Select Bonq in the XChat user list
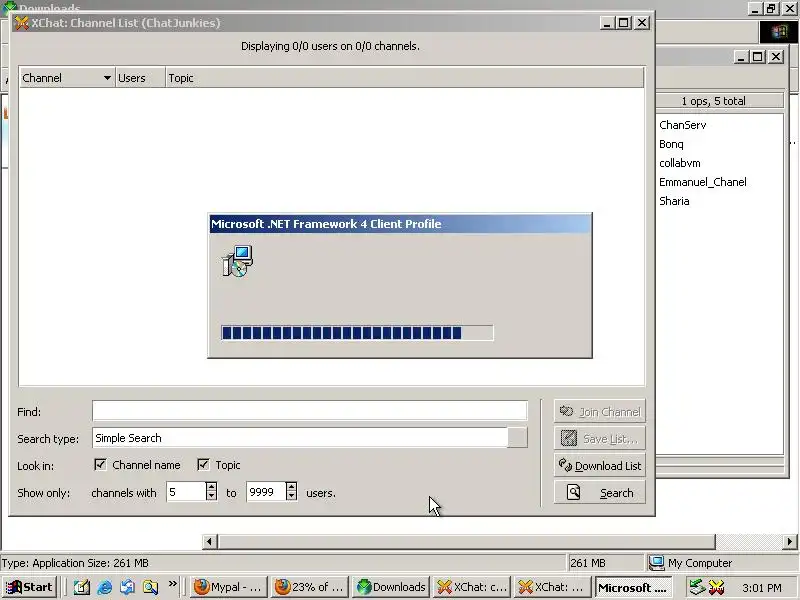Screen dimensions: 800x600 [x=671, y=144]
